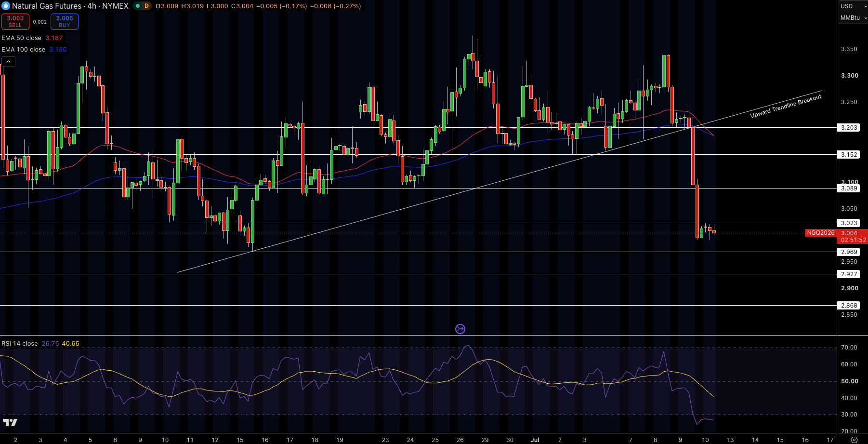Click the 30.00 RSI scale level
This screenshot has width=868, height=444.
click(849, 415)
